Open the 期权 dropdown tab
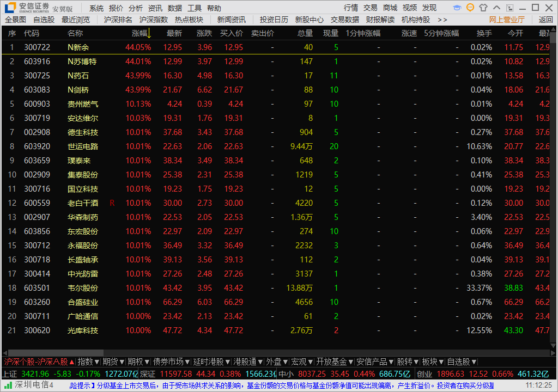 tap(138, 362)
